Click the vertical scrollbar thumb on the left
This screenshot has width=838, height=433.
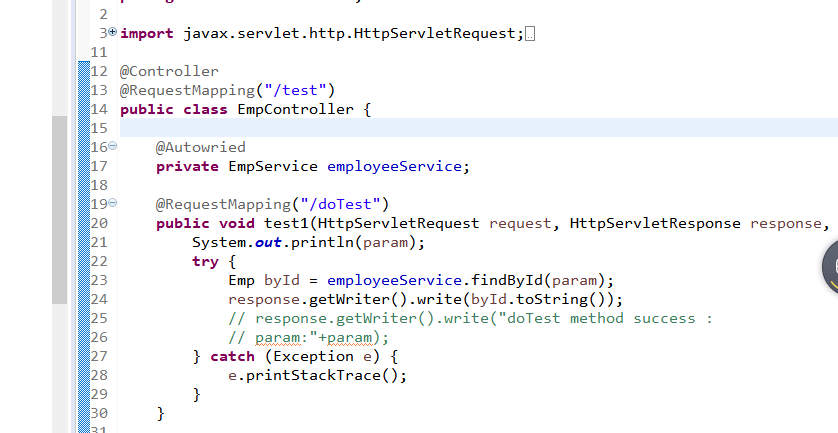pyautogui.click(x=59, y=210)
